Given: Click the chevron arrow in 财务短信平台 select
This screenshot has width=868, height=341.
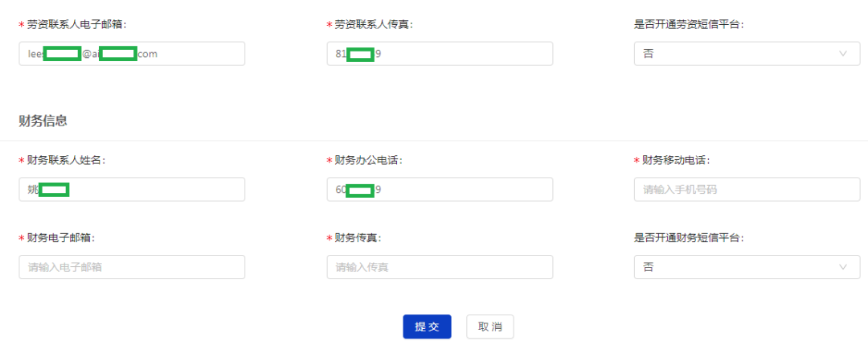Looking at the screenshot, I should click(x=843, y=267).
